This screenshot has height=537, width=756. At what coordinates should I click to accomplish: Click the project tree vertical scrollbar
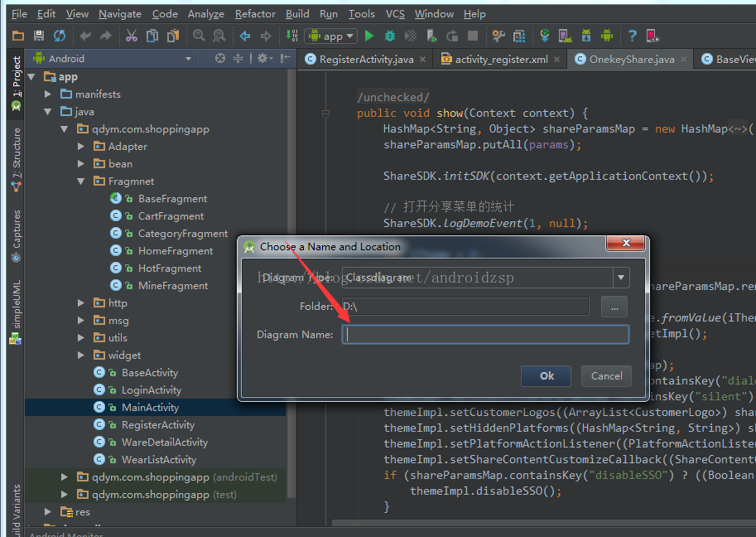(x=291, y=285)
